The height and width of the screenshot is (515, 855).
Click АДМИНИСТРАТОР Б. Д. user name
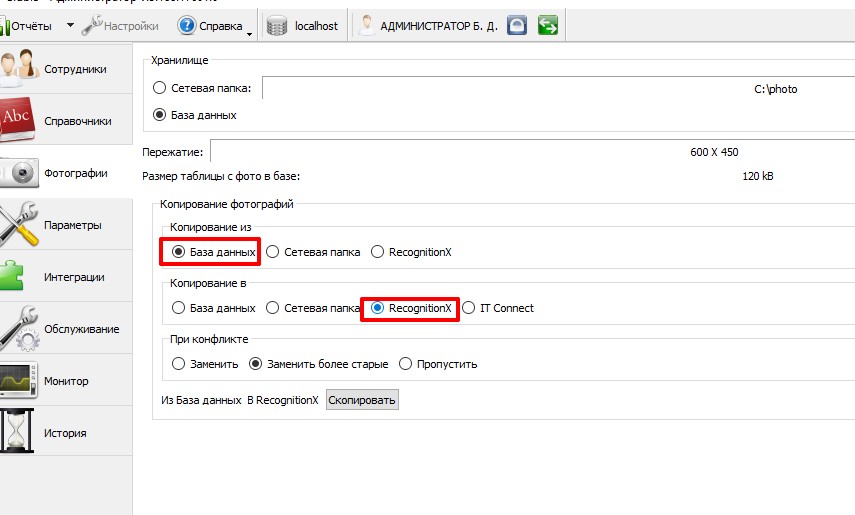439,26
